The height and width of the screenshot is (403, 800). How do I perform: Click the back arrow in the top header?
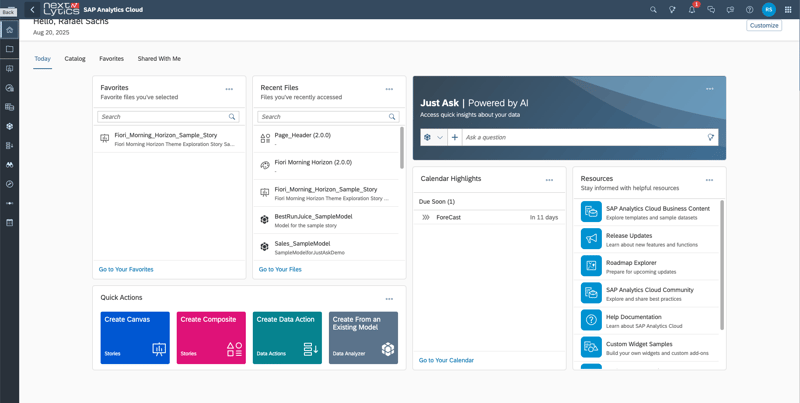(32, 9)
